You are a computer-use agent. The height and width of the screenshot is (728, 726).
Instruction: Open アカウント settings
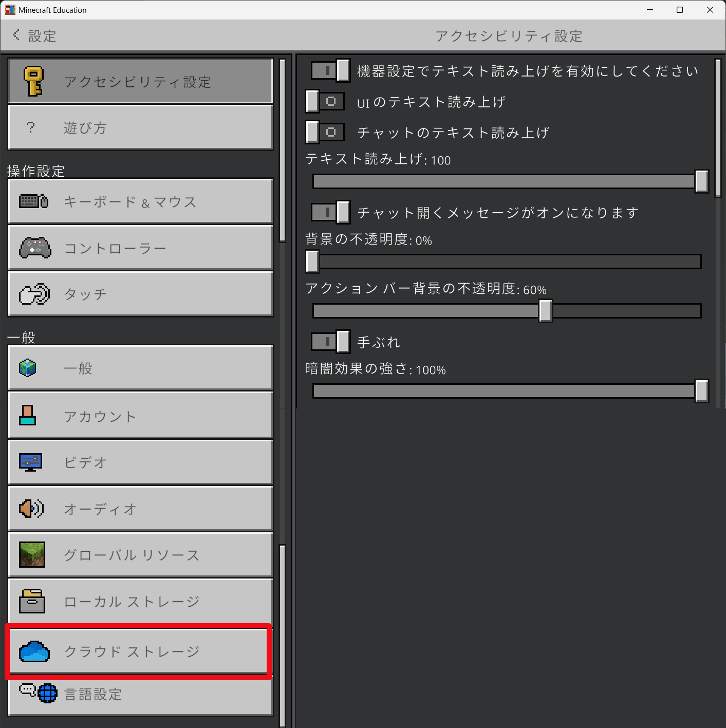(x=140, y=415)
